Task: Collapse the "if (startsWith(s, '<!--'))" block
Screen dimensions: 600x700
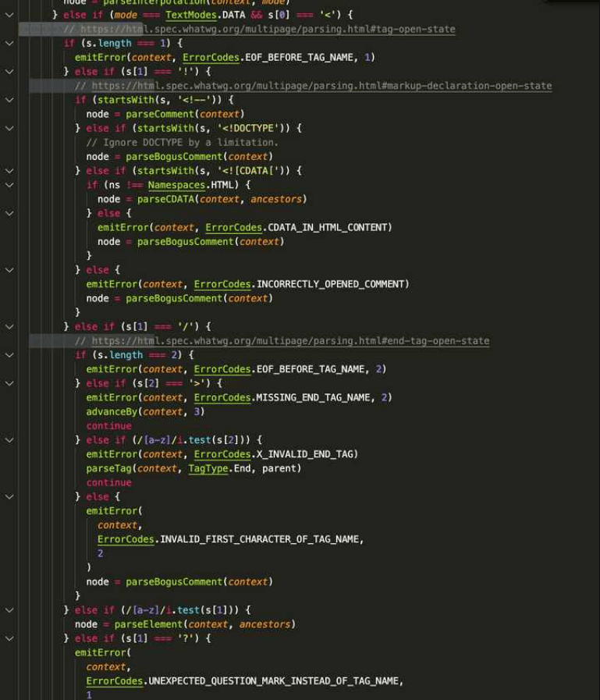Action: pos(9,100)
